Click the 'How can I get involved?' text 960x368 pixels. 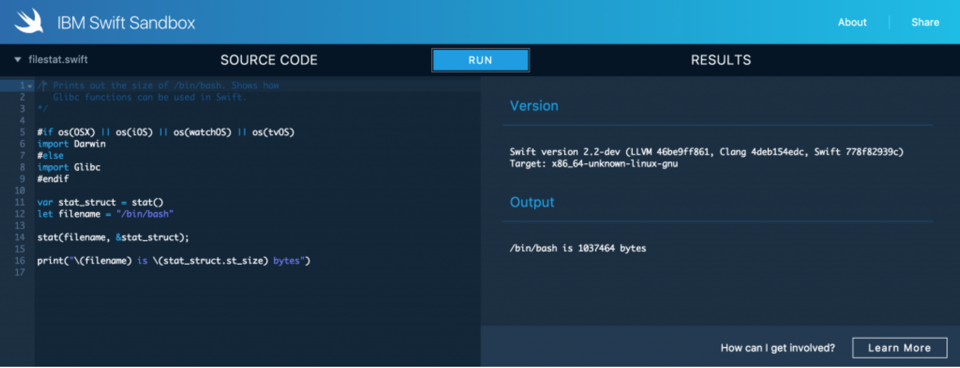(778, 348)
